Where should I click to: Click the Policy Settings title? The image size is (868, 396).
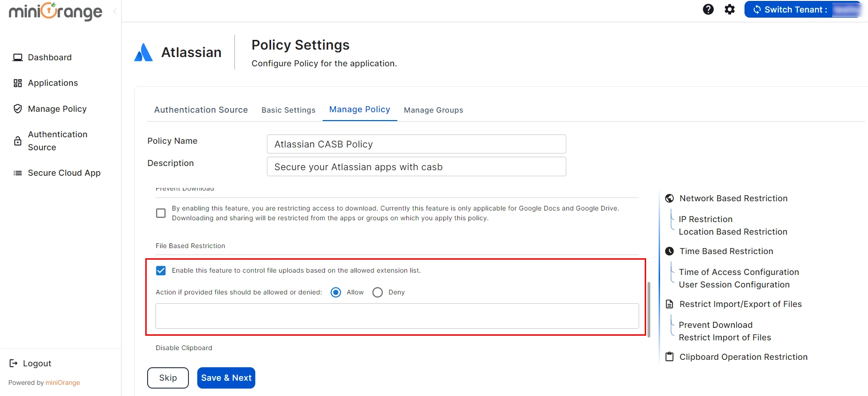(300, 45)
